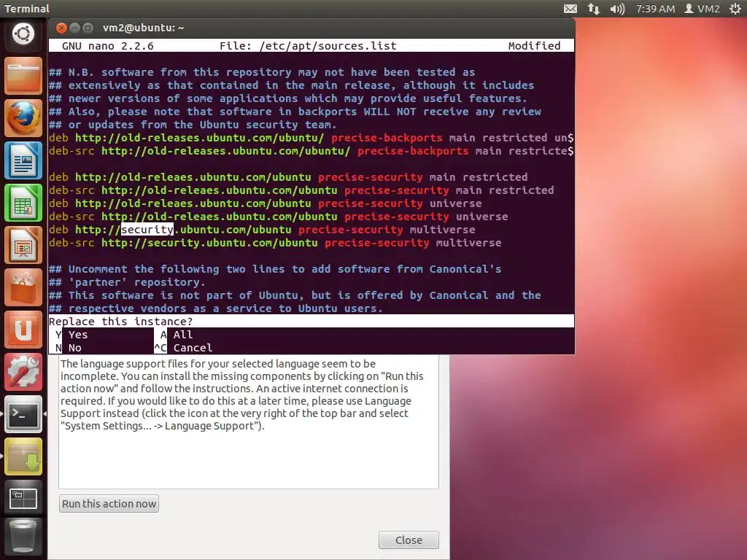The image size is (747, 560).
Task: Choose No in the nano replace prompt
Action: (68, 348)
